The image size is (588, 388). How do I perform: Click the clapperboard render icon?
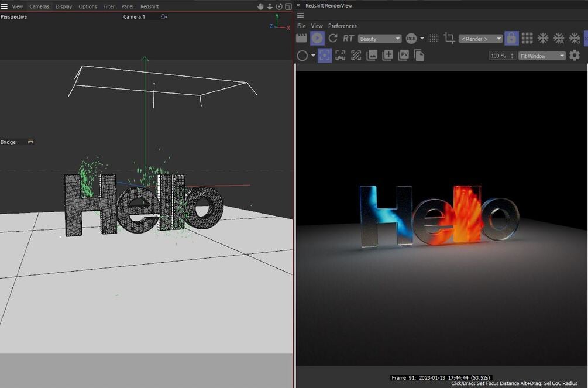301,38
